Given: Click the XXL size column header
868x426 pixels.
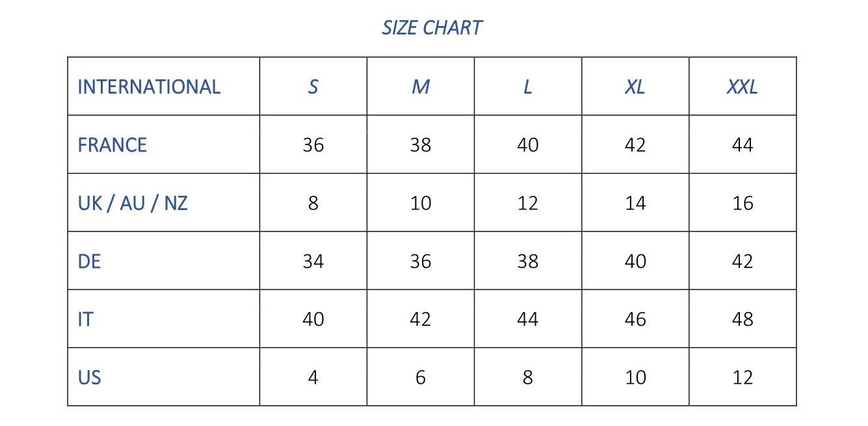Looking at the screenshot, I should (743, 87).
